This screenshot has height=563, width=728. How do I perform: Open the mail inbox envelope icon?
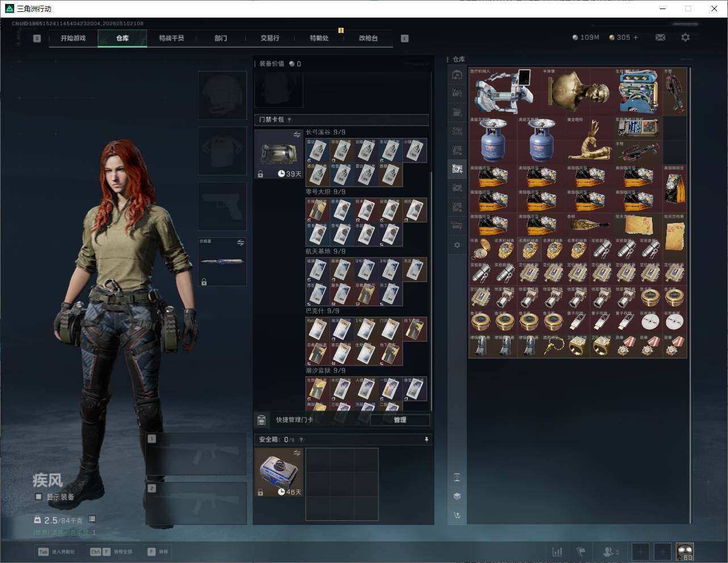[660, 37]
